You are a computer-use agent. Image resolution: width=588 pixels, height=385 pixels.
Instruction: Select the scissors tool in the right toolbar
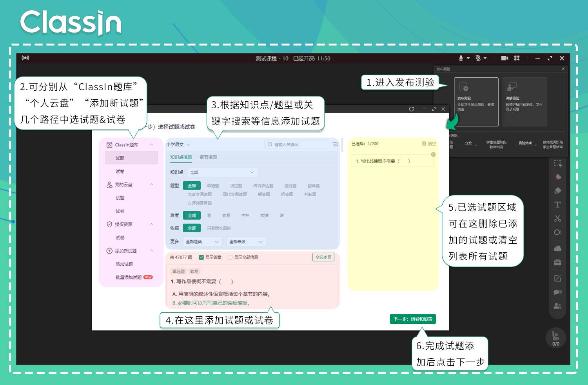(x=557, y=219)
